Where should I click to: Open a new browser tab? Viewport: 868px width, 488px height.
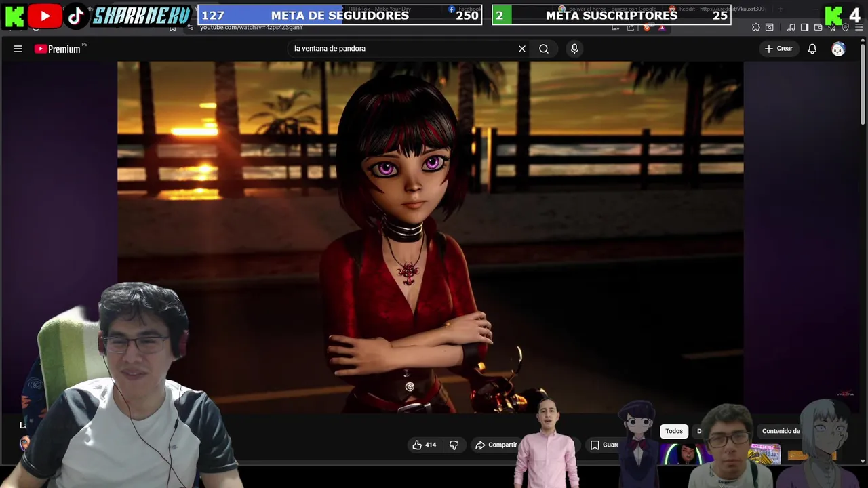(x=781, y=9)
